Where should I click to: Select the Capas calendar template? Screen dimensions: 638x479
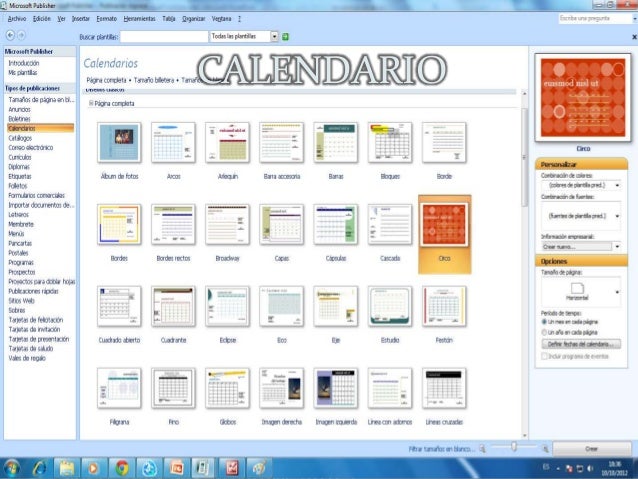282,224
